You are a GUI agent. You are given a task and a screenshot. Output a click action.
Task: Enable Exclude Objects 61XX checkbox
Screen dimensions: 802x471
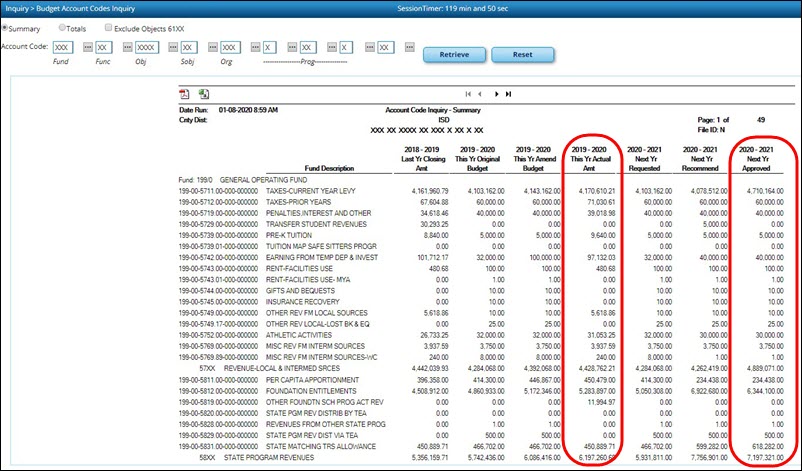pyautogui.click(x=108, y=28)
